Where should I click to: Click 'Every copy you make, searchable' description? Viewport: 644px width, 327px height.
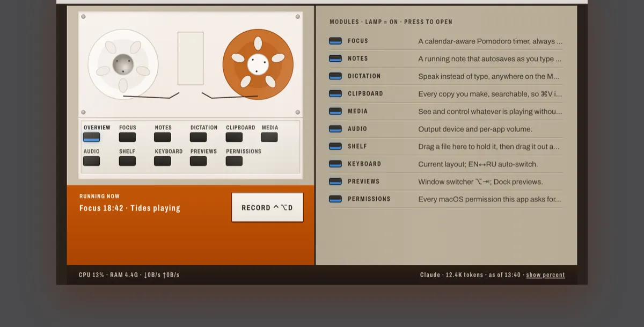pos(491,94)
